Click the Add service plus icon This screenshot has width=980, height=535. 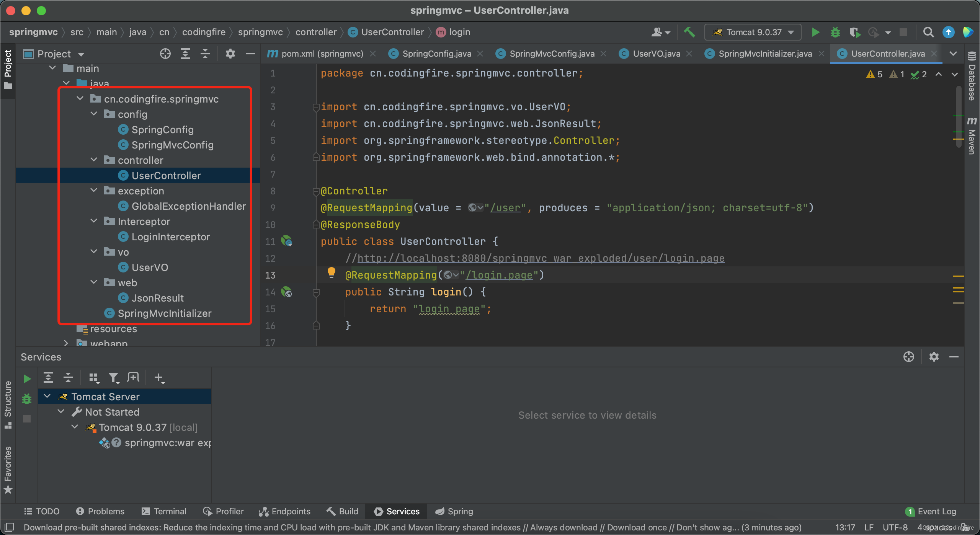coord(159,378)
